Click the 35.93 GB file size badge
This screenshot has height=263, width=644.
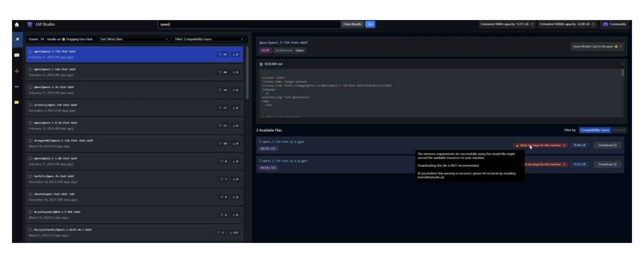(579, 164)
